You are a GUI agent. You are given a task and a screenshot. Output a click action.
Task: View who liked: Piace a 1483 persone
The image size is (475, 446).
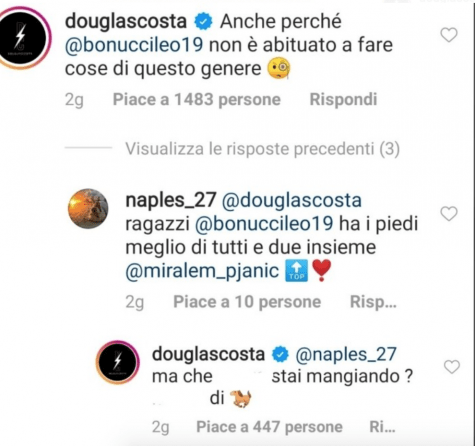point(197,99)
